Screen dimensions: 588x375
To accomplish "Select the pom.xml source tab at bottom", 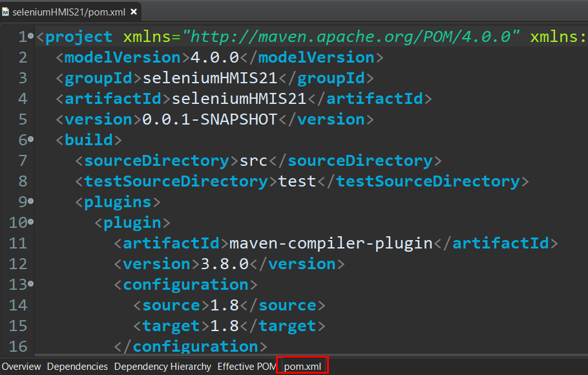I will tap(302, 367).
